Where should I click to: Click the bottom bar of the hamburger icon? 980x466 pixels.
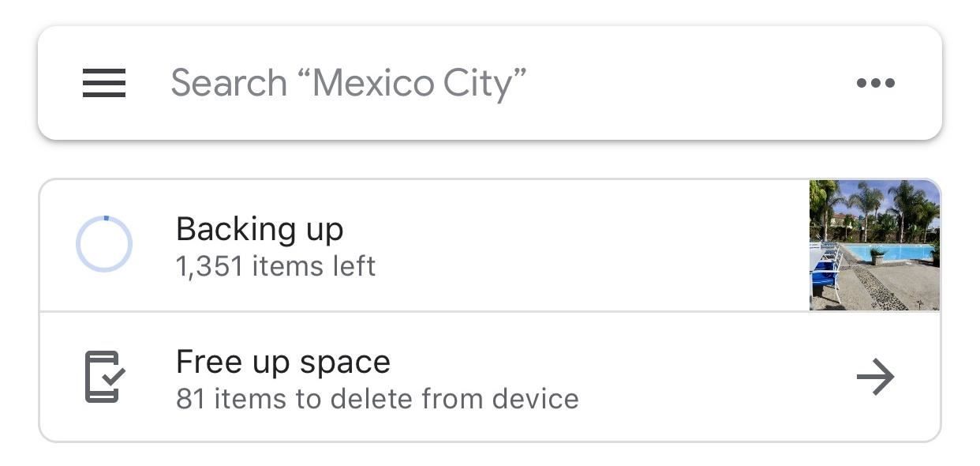coord(104,96)
